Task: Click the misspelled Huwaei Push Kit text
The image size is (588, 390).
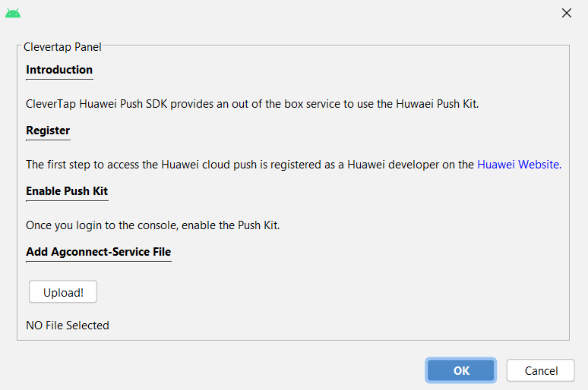Action: coord(438,104)
